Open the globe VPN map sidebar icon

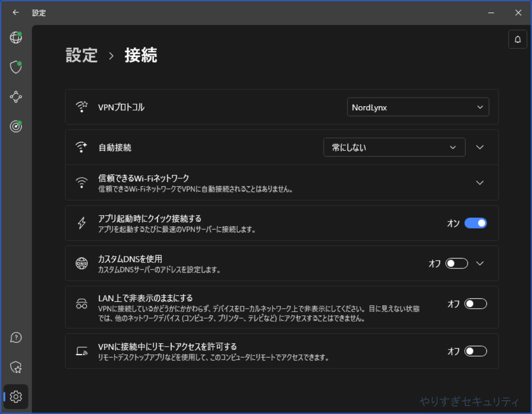[x=16, y=37]
